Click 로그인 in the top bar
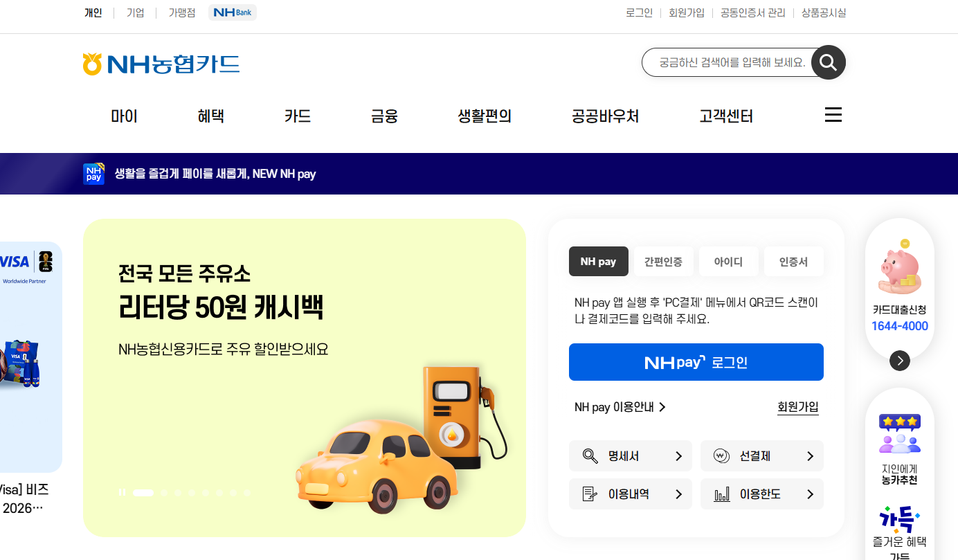 [x=639, y=12]
